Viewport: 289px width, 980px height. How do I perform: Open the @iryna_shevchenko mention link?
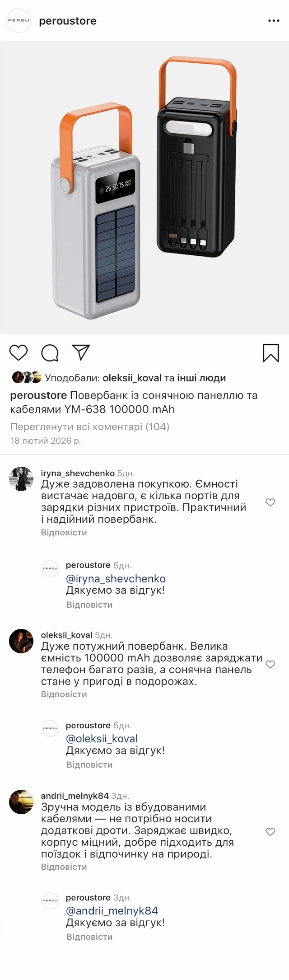tap(116, 578)
